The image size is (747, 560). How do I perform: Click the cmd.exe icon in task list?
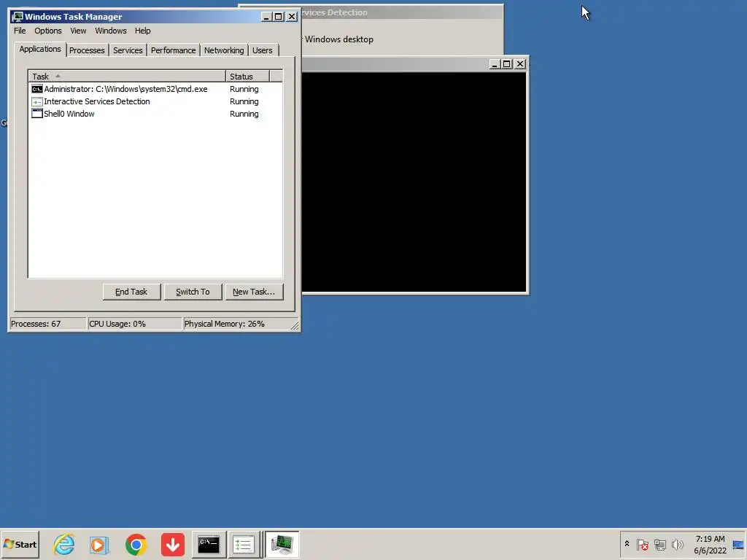[x=36, y=89]
